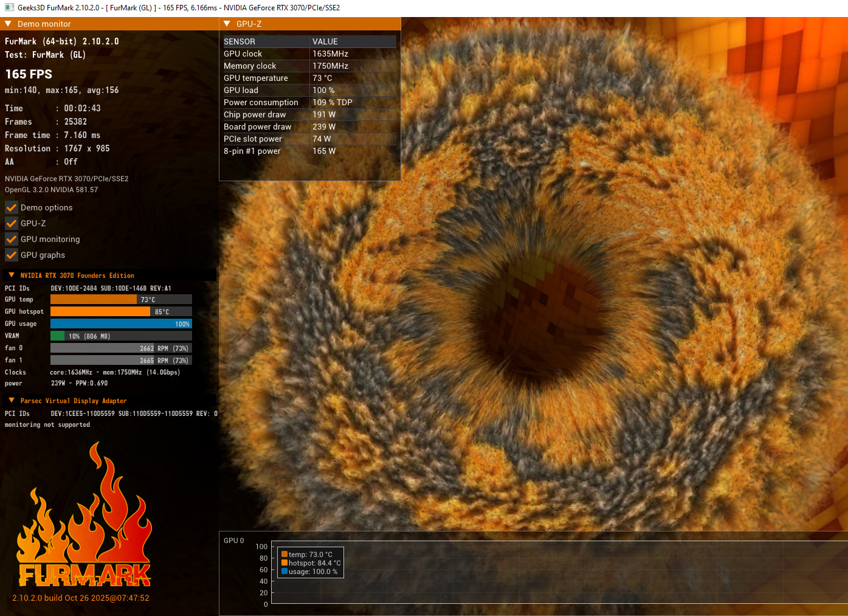Click the blue usage legend swatch
The width and height of the screenshot is (848, 616).
(284, 571)
